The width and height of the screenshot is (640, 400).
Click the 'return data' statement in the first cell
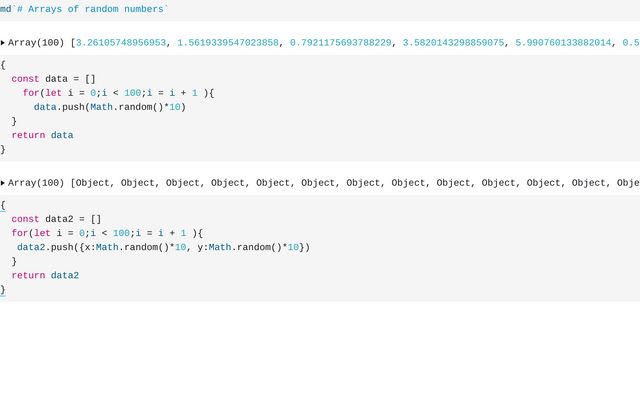tap(42, 135)
